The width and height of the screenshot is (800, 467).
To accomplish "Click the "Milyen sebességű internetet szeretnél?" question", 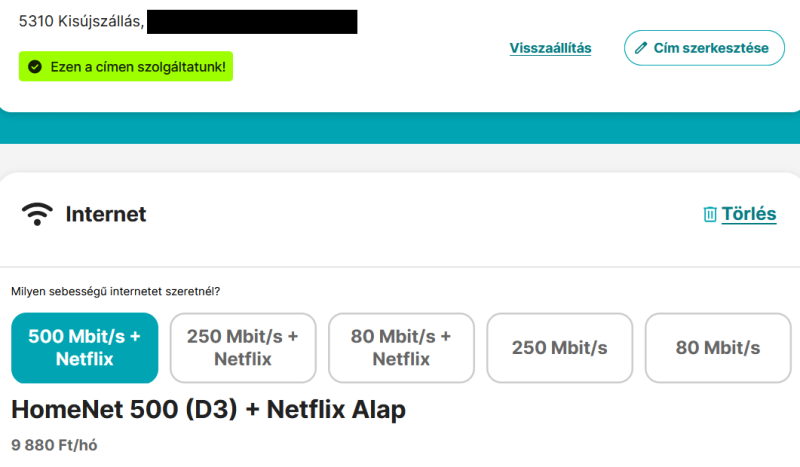I will [115, 292].
